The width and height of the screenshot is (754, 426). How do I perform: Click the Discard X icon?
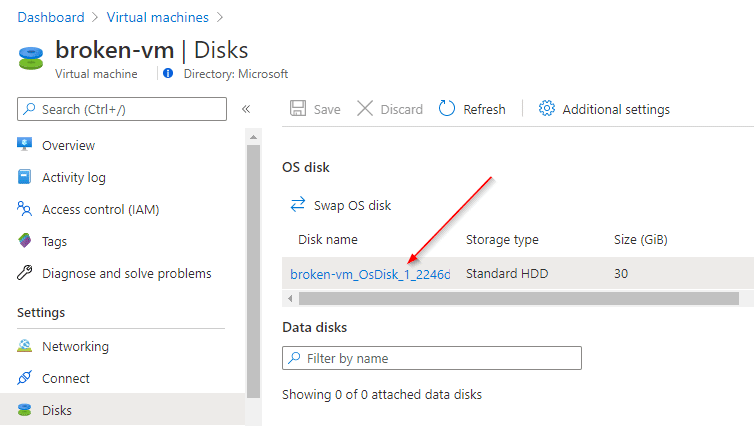click(x=365, y=109)
